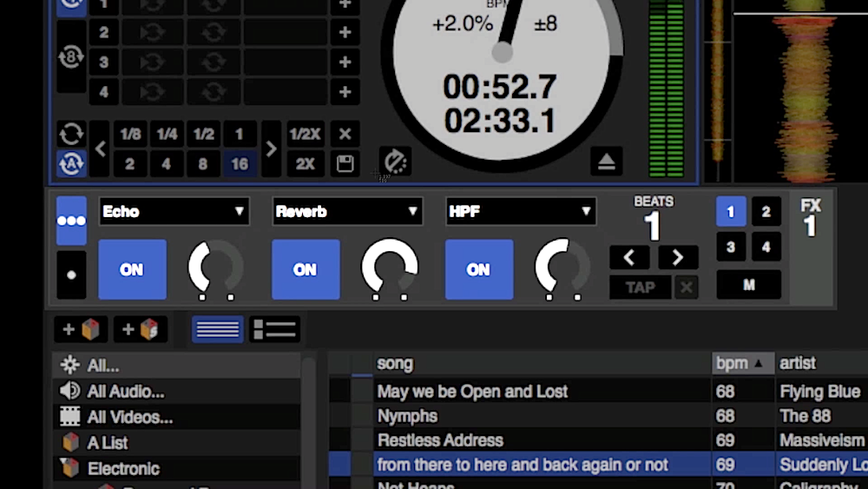This screenshot has height=489, width=868.
Task: Select All... library item
Action: [176, 366]
